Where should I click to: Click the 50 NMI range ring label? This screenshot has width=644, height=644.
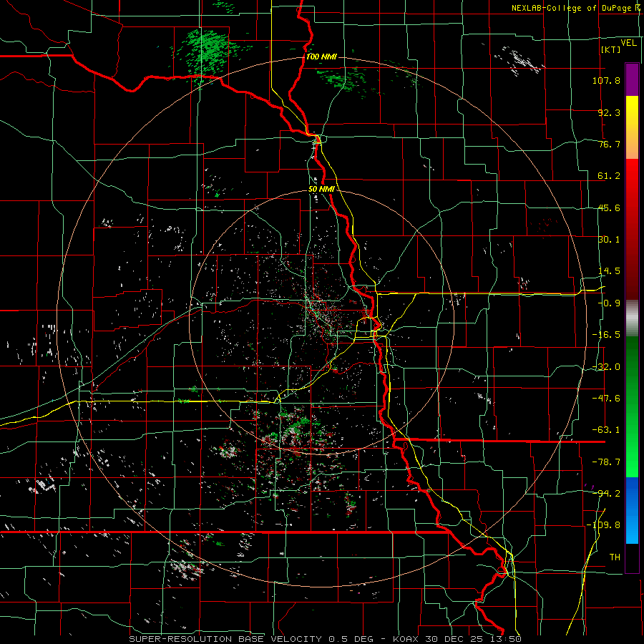coord(321,190)
